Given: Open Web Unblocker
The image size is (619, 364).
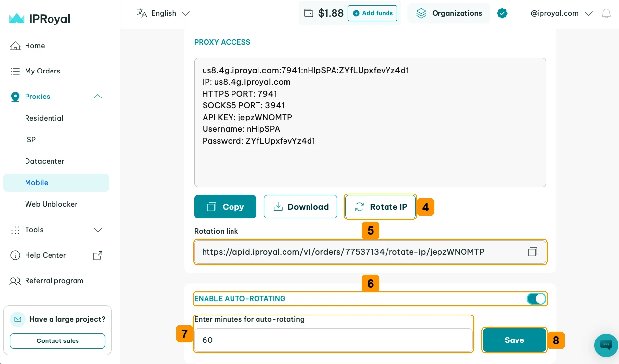Looking at the screenshot, I should 51,204.
